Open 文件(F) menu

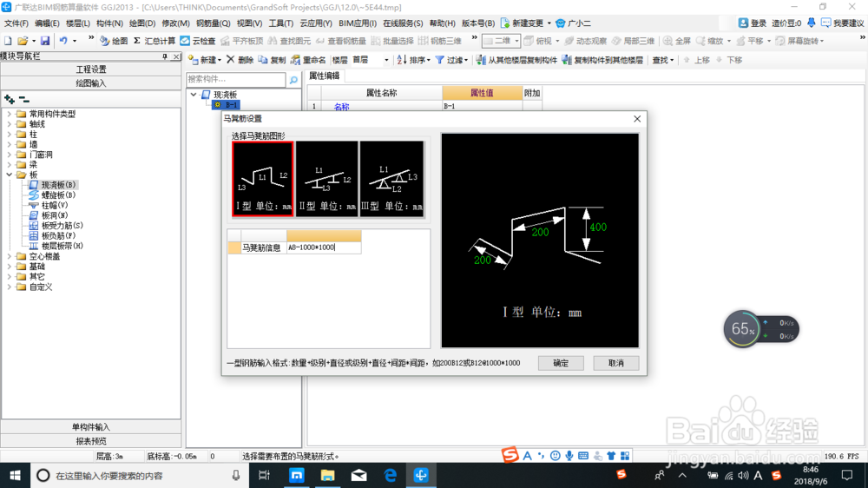tap(16, 23)
